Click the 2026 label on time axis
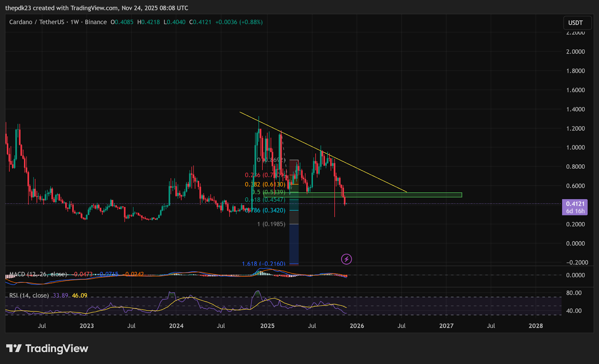This screenshot has width=599, height=364. click(357, 326)
